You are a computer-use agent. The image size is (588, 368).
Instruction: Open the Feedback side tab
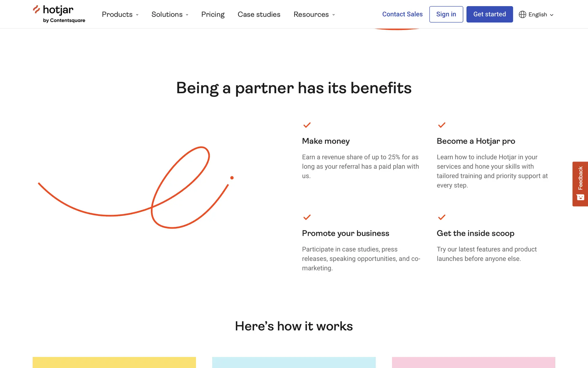pyautogui.click(x=580, y=178)
